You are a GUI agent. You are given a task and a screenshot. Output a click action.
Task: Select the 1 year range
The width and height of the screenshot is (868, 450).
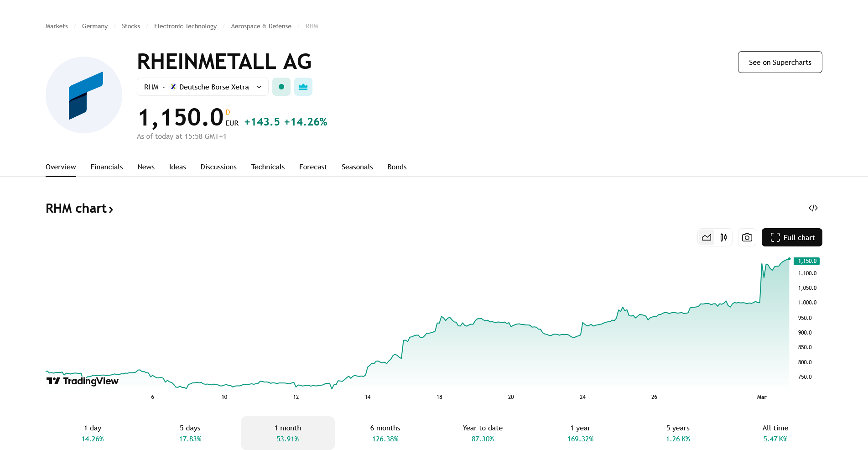tap(580, 433)
